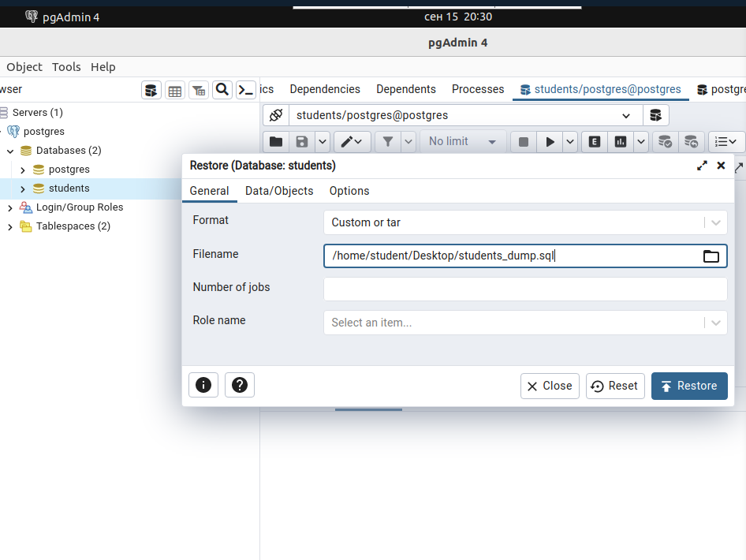Open Role name 'Select an item...' dropdown
Viewport: 746px width, 560px height.
(x=525, y=323)
